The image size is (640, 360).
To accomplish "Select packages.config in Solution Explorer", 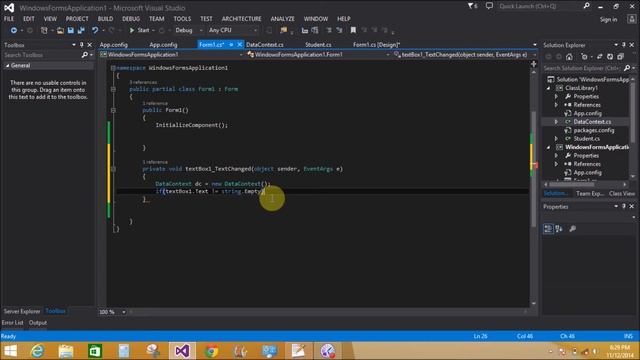I will pyautogui.click(x=593, y=130).
